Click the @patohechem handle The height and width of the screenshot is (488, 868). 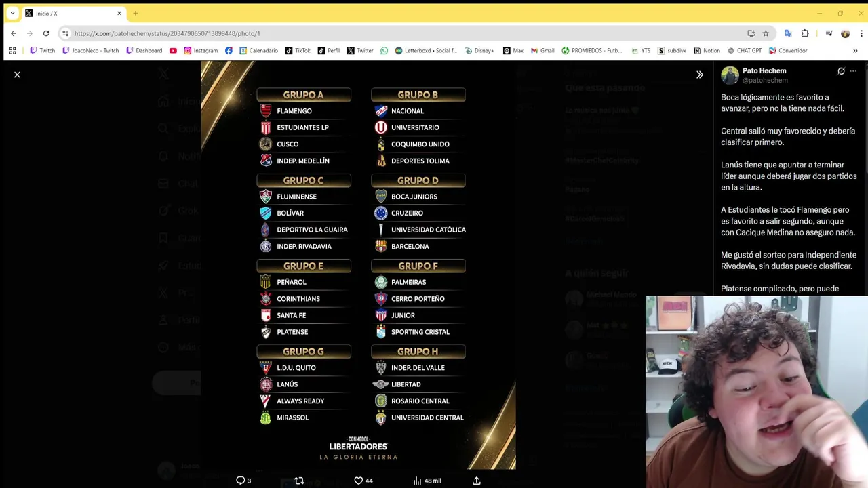click(765, 80)
